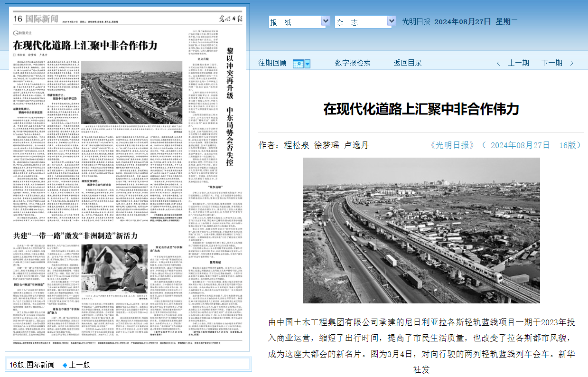Go to previous issue 上一期
The width and height of the screenshot is (588, 377).
(x=518, y=63)
